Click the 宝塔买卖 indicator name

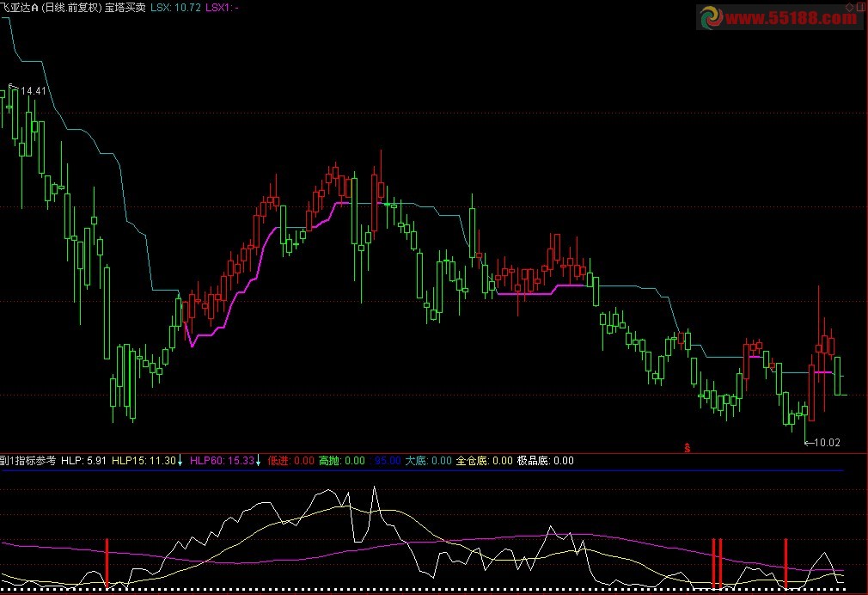tap(125, 8)
